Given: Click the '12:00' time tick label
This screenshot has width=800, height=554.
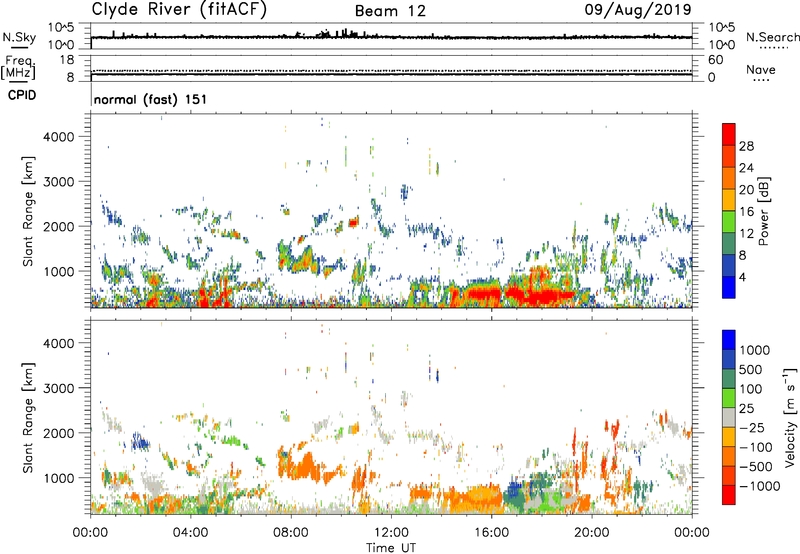Looking at the screenshot, I should [391, 533].
